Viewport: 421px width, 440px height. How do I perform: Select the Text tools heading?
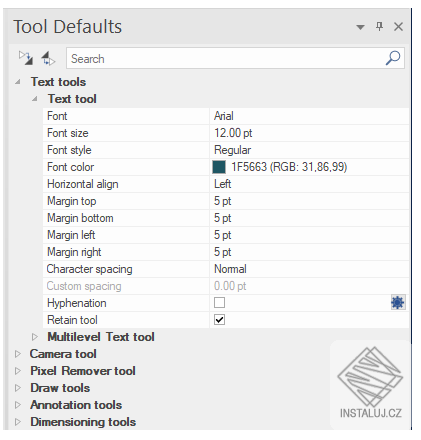tap(58, 82)
